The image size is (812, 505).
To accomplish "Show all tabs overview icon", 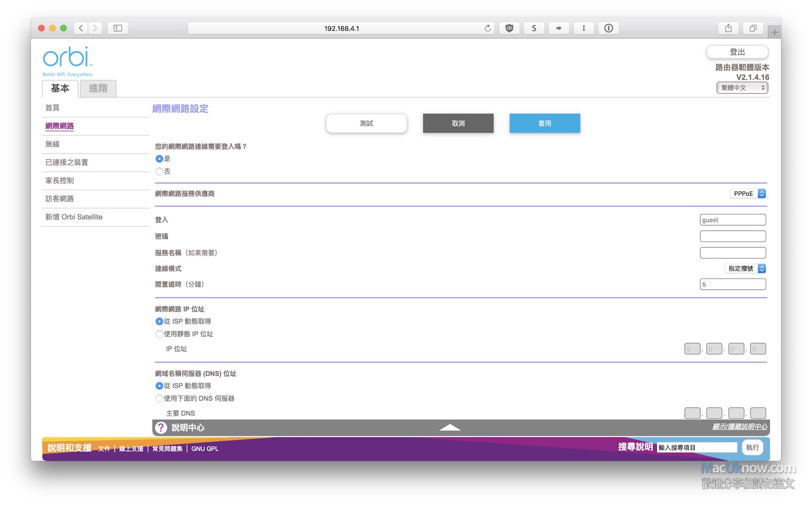I will point(753,28).
